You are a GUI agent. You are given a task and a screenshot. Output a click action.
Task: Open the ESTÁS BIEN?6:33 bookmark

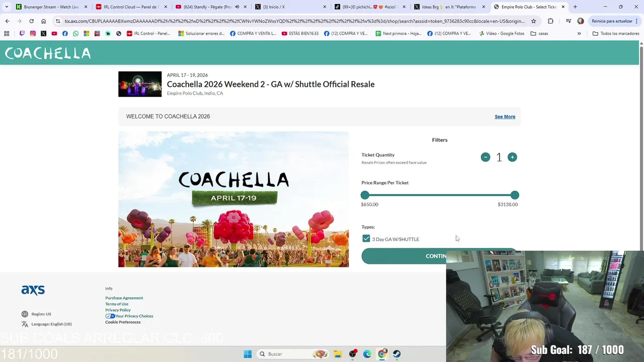[300, 34]
